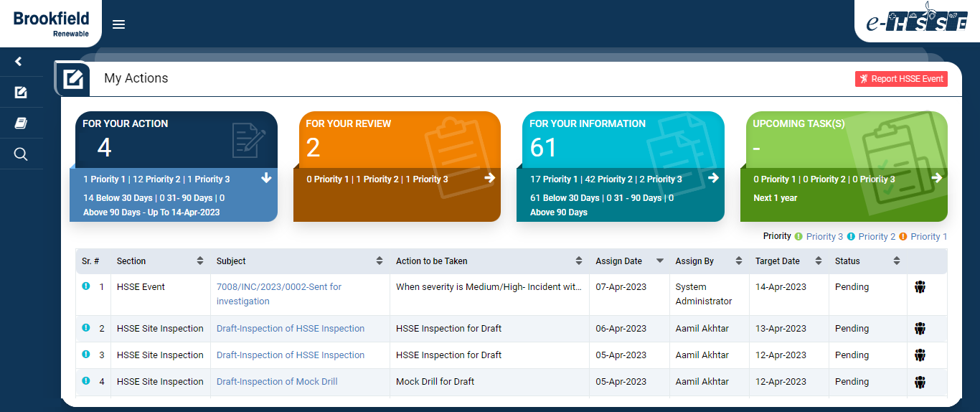
Task: Click the Brookfield Renewable logo
Action: pyautogui.click(x=50, y=23)
